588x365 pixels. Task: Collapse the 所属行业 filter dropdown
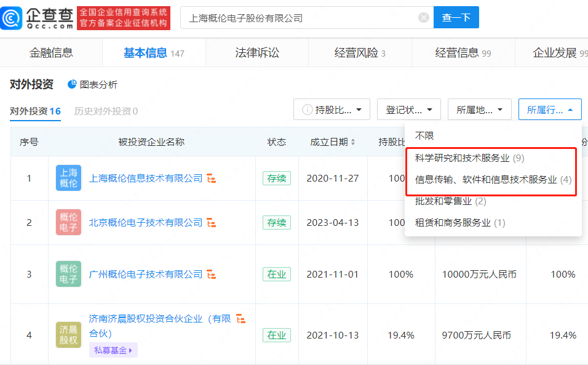(550, 110)
